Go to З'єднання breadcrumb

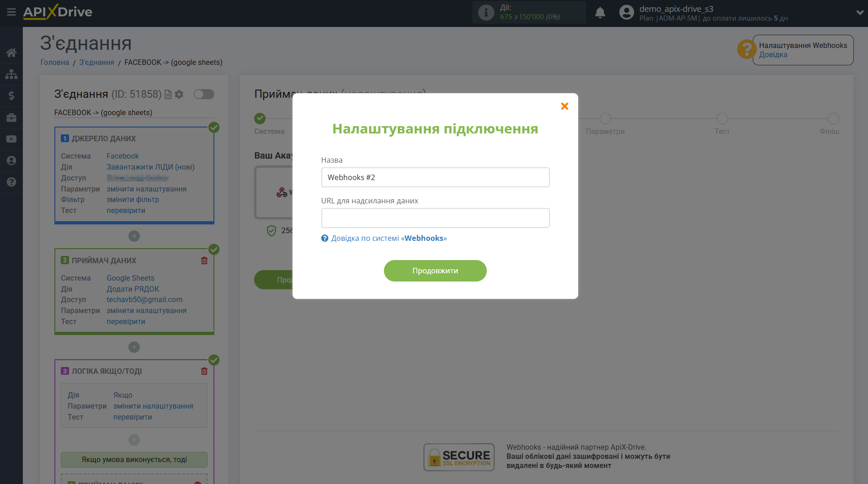pyautogui.click(x=97, y=62)
